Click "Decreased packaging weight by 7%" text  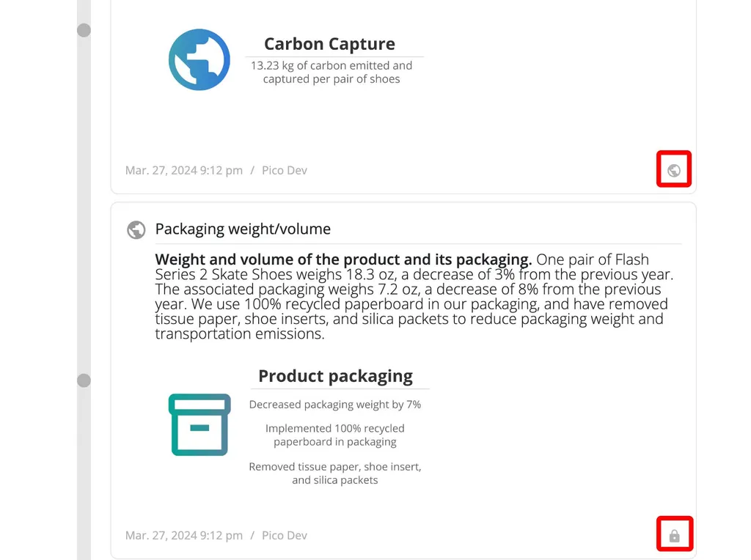(335, 405)
